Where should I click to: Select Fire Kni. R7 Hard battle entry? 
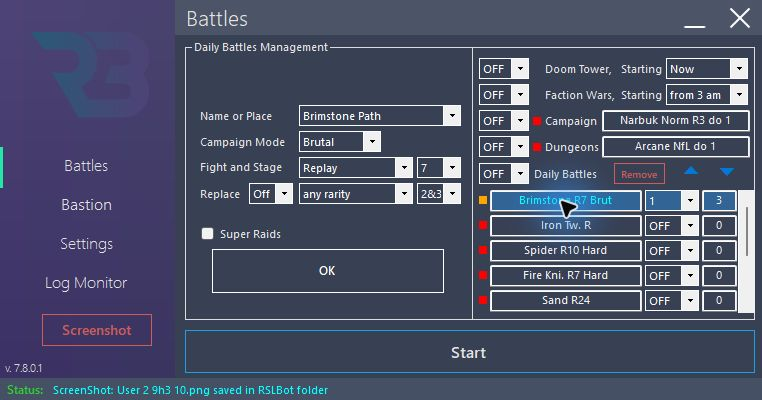click(x=565, y=275)
